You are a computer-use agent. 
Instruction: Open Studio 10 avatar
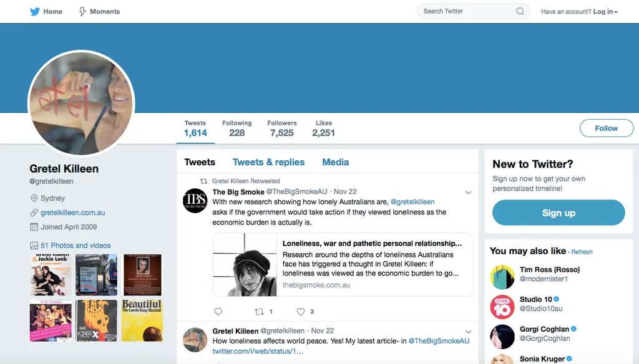pos(502,307)
